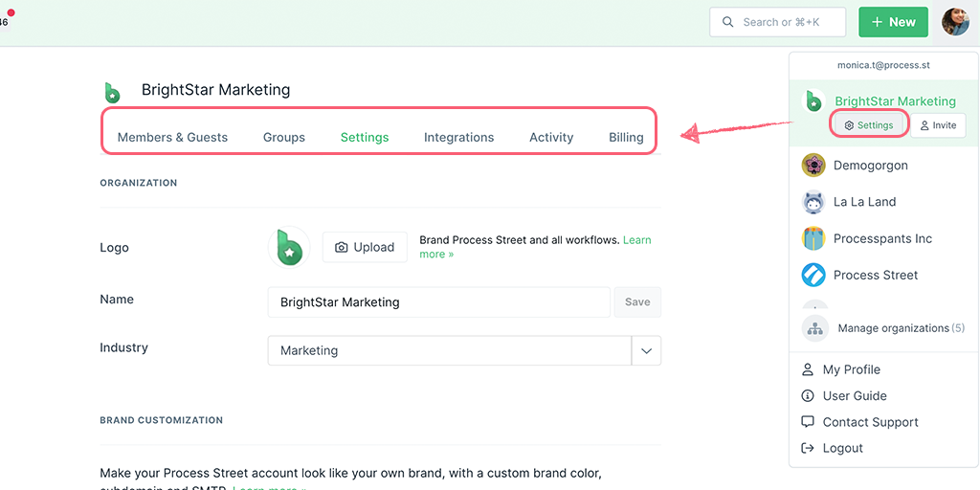The height and width of the screenshot is (490, 980).
Task: Click the ORGANIZATION section heading
Action: (x=139, y=183)
